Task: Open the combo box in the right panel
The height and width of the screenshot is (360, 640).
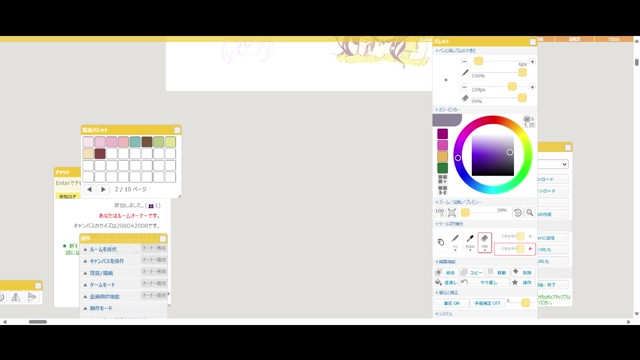Action: pyautogui.click(x=553, y=164)
